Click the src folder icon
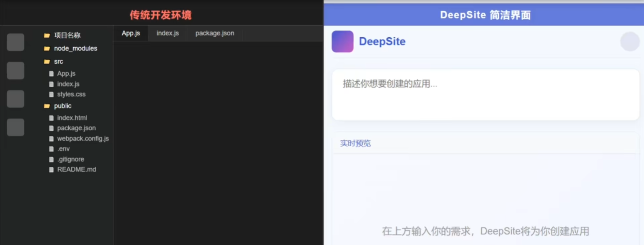This screenshot has height=245, width=644. pos(47,61)
